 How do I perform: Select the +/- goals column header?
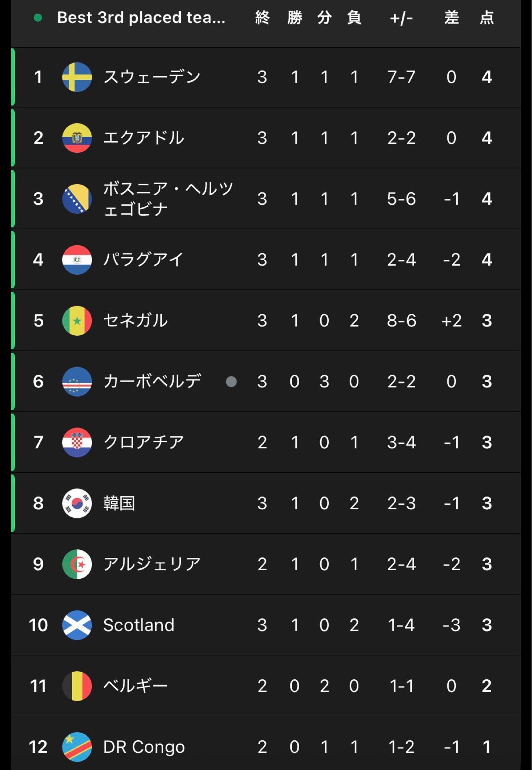401,18
